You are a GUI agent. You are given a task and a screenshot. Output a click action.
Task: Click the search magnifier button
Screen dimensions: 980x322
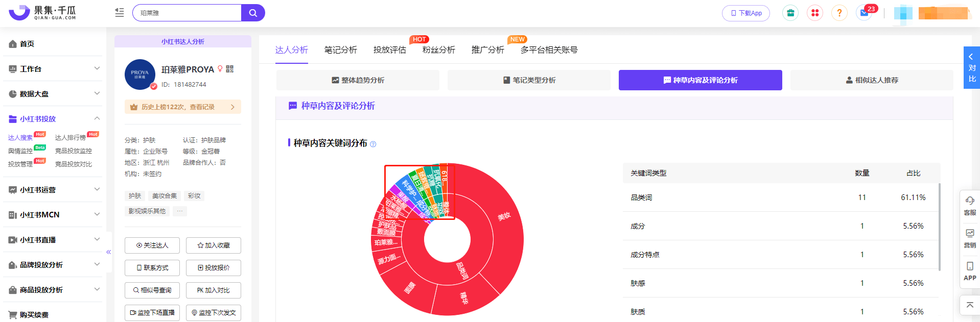253,13
